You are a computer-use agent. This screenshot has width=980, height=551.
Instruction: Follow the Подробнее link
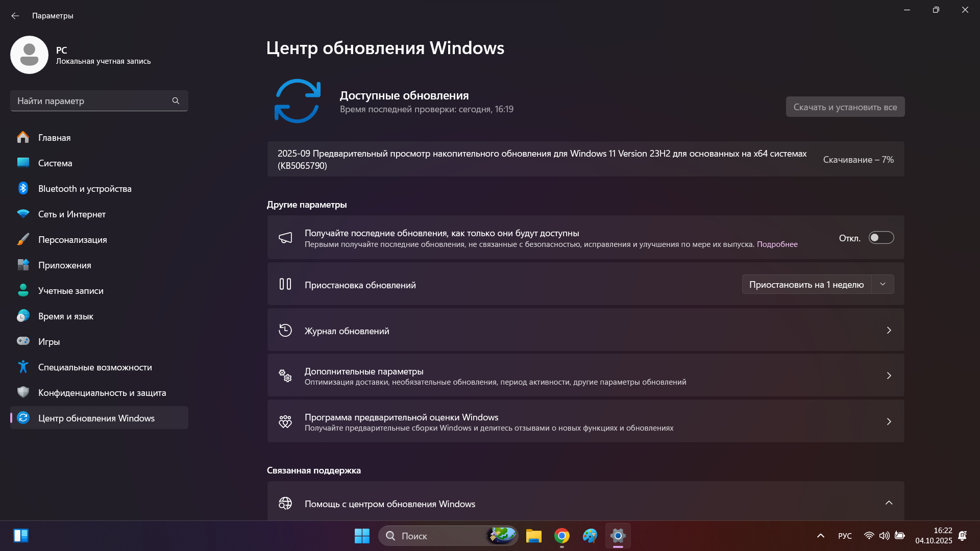[x=777, y=244]
